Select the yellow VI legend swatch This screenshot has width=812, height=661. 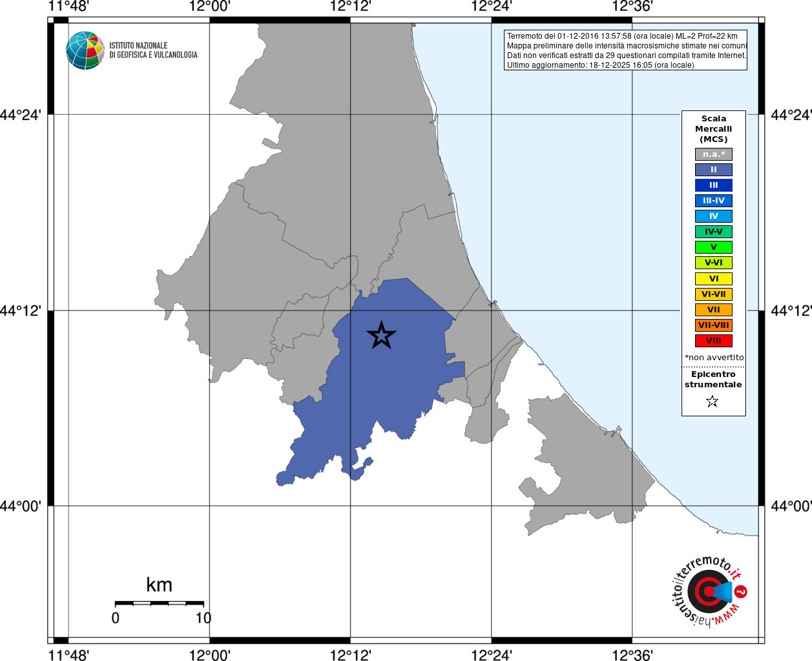[714, 279]
